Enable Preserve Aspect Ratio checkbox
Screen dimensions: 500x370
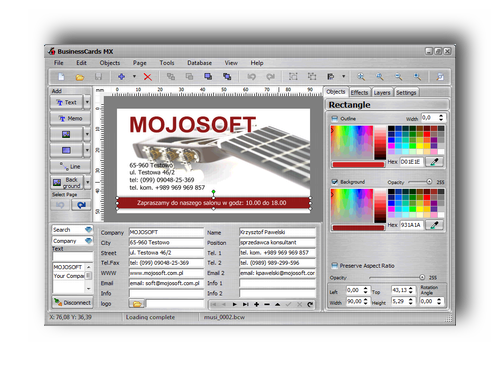tap(335, 265)
